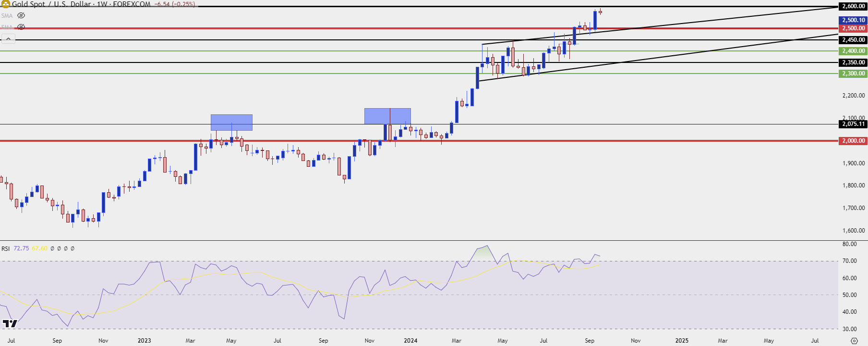Image resolution: width=868 pixels, height=346 pixels.
Task: Click the 2,200.00 price scale value
Action: click(854, 96)
